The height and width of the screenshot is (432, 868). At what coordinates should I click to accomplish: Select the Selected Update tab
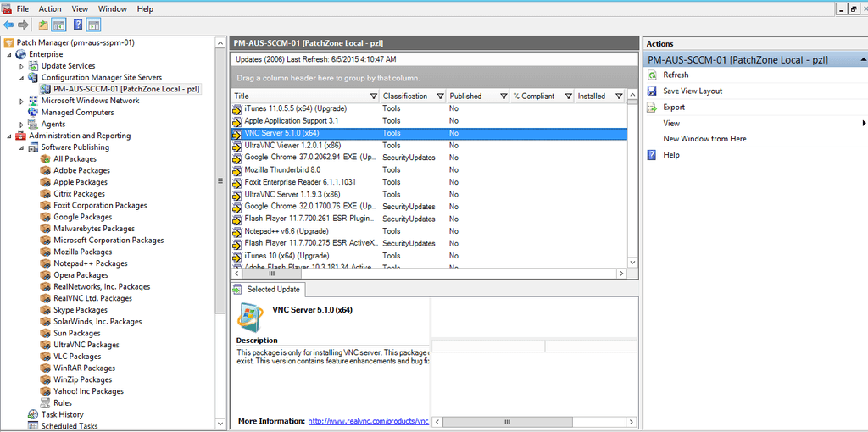267,290
